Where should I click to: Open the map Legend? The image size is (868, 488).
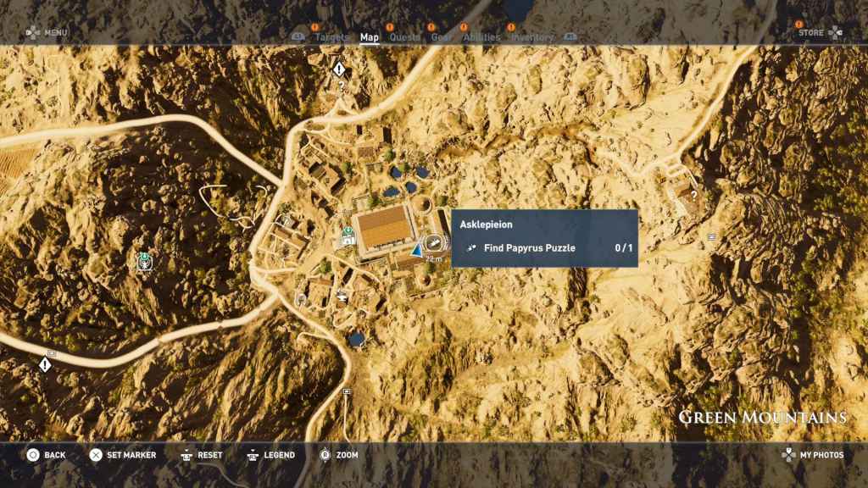tap(270, 455)
